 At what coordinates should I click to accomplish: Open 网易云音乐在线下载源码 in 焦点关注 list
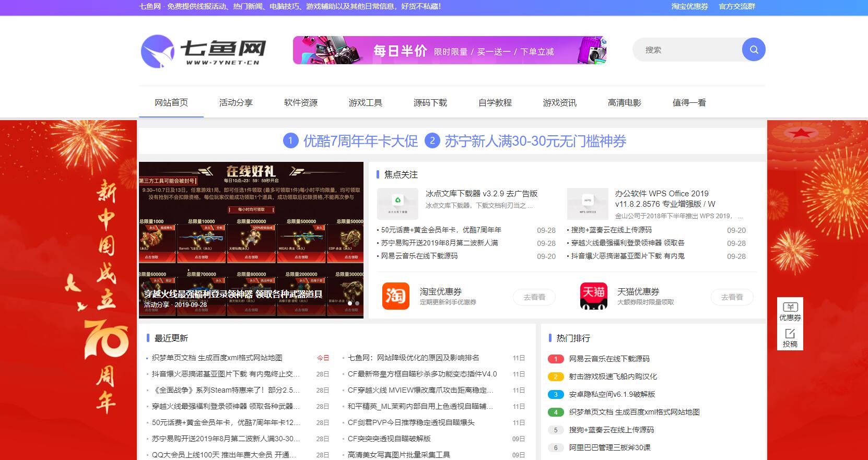tap(419, 256)
